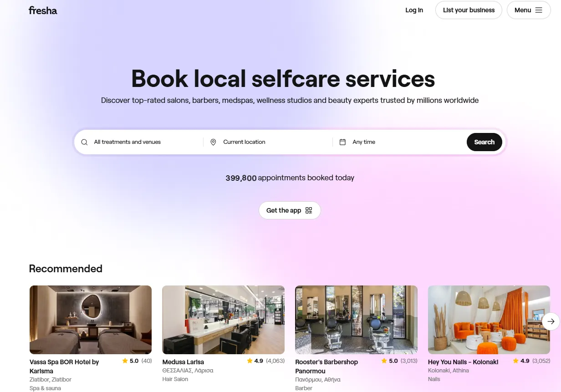Open the Menu dropdown
Screen dimensions: 561x392
[x=529, y=10]
